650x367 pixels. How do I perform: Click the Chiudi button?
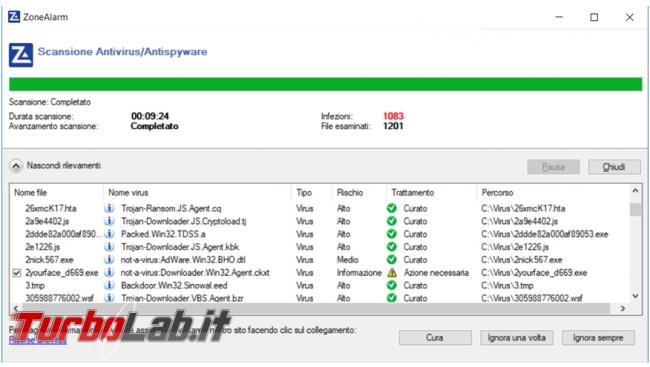click(x=614, y=167)
